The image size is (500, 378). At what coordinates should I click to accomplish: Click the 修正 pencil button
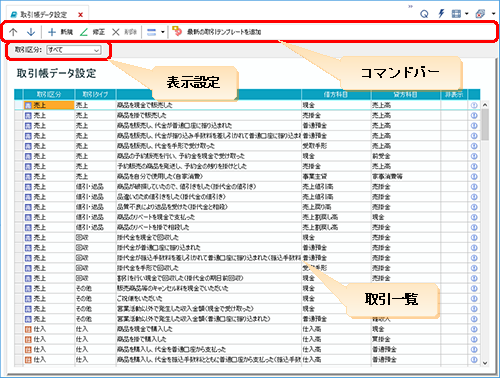[x=92, y=32]
